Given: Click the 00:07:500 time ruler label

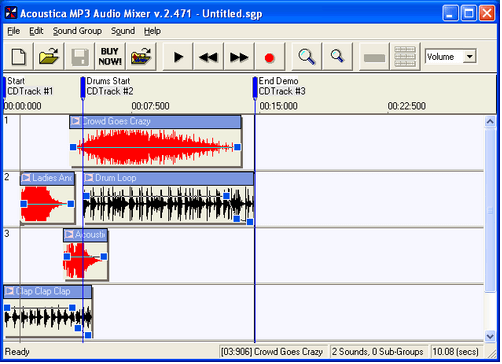Looking at the screenshot, I should [150, 106].
